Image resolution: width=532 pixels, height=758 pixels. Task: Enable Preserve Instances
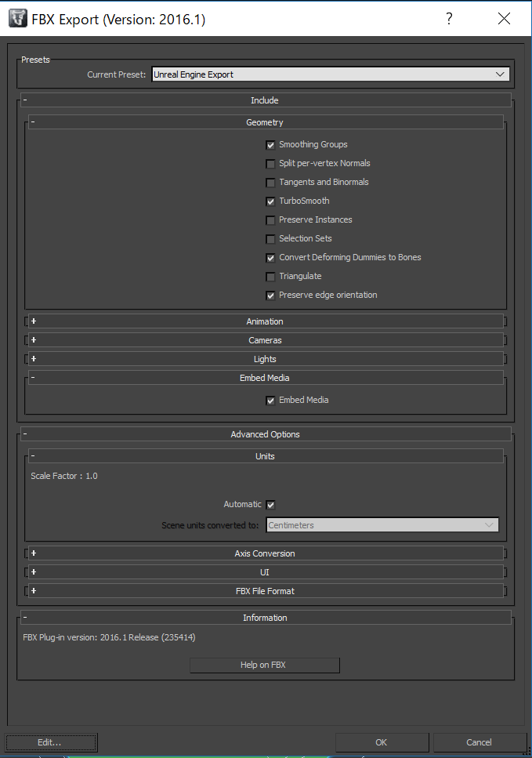coord(270,220)
